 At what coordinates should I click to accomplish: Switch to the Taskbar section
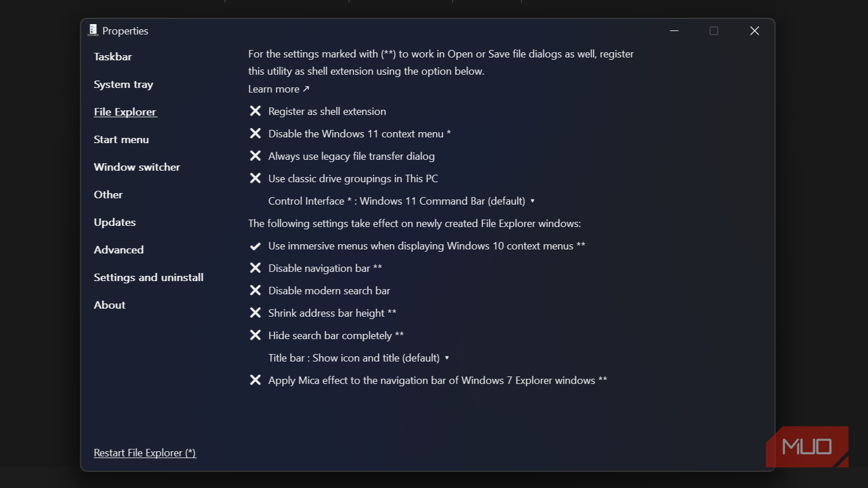pyautogui.click(x=113, y=57)
